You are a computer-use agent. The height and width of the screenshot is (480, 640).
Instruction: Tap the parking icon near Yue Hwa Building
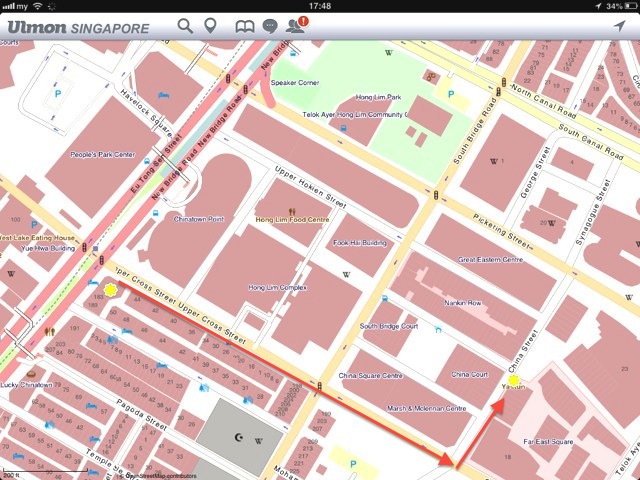point(34,224)
